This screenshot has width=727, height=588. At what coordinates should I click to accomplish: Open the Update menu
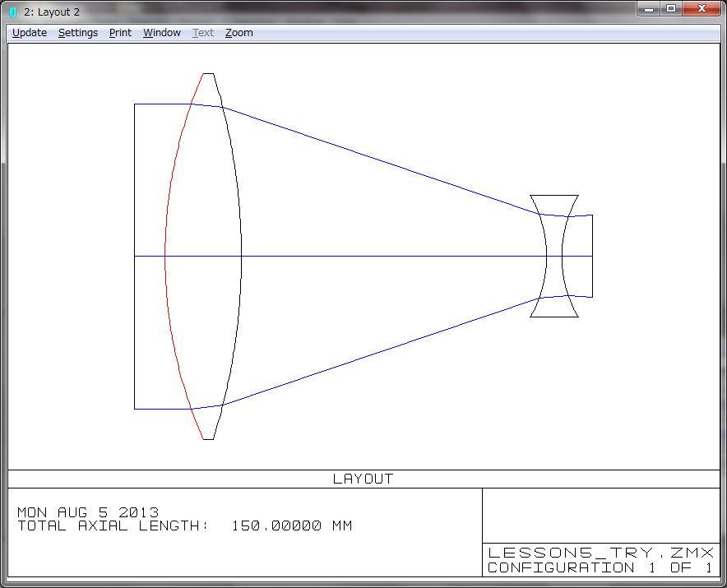click(x=30, y=33)
